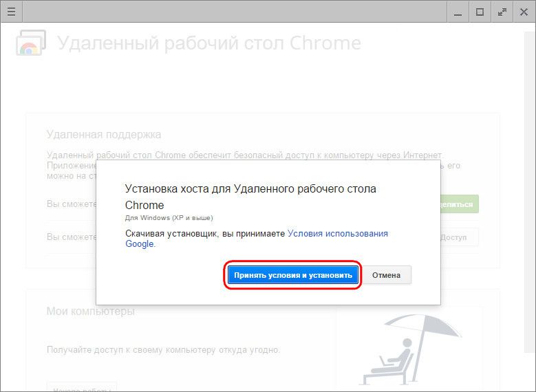536x392 pixels.
Task: Select the "Удаленная поддержка" section heading
Action: pos(103,134)
